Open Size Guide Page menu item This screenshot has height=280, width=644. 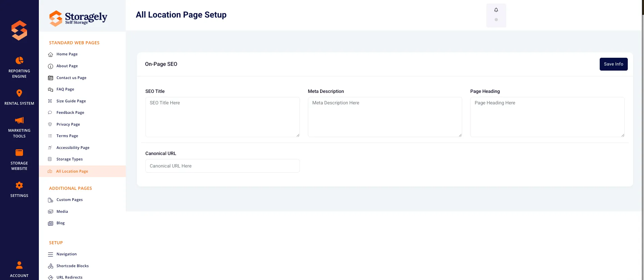pos(71,101)
